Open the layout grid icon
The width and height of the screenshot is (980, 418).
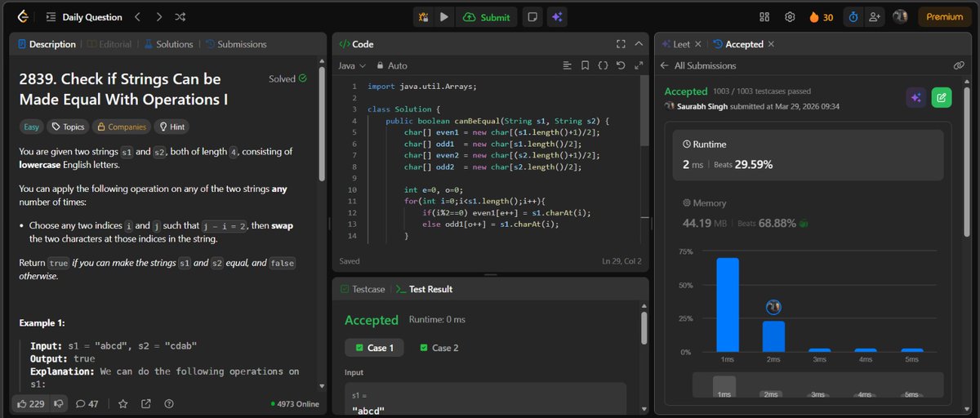(x=764, y=16)
